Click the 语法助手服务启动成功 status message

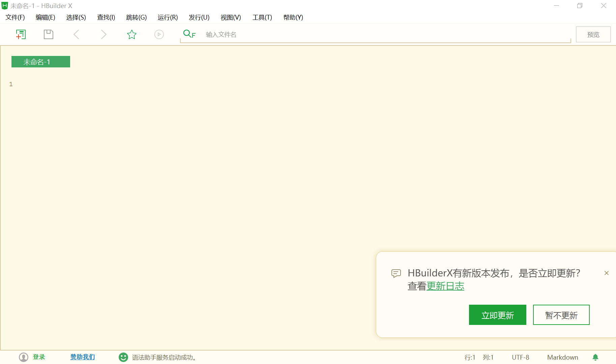tap(164, 357)
